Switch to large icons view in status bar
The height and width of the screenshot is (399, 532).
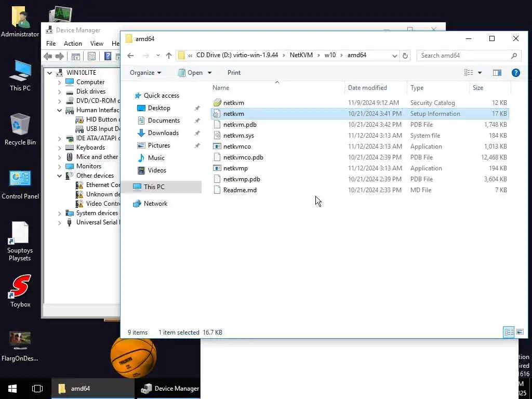pyautogui.click(x=520, y=332)
